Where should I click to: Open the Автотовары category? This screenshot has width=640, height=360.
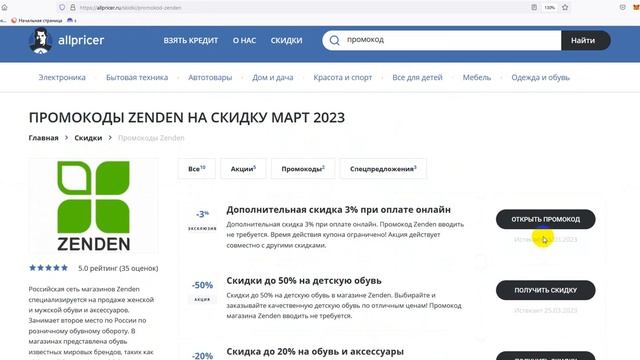(210, 77)
